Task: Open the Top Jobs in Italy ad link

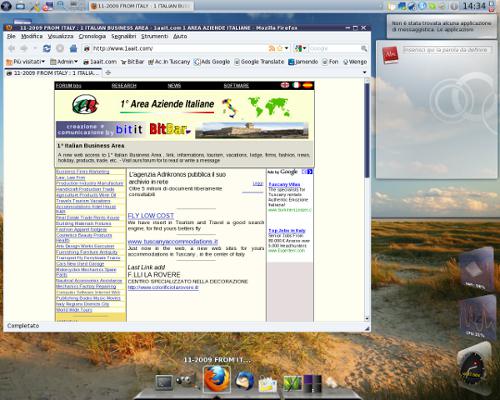Action: pos(287,231)
